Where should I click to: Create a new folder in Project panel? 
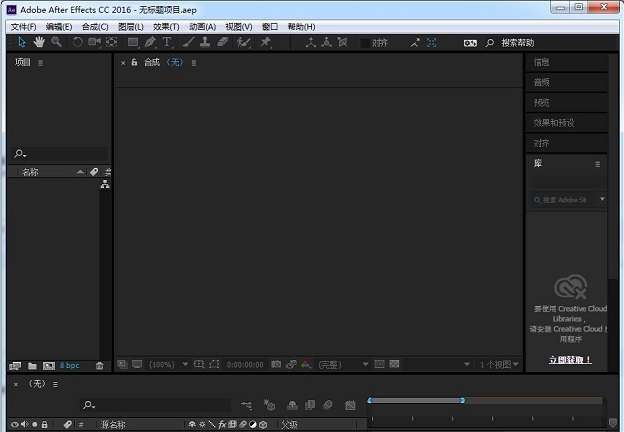tap(32, 366)
